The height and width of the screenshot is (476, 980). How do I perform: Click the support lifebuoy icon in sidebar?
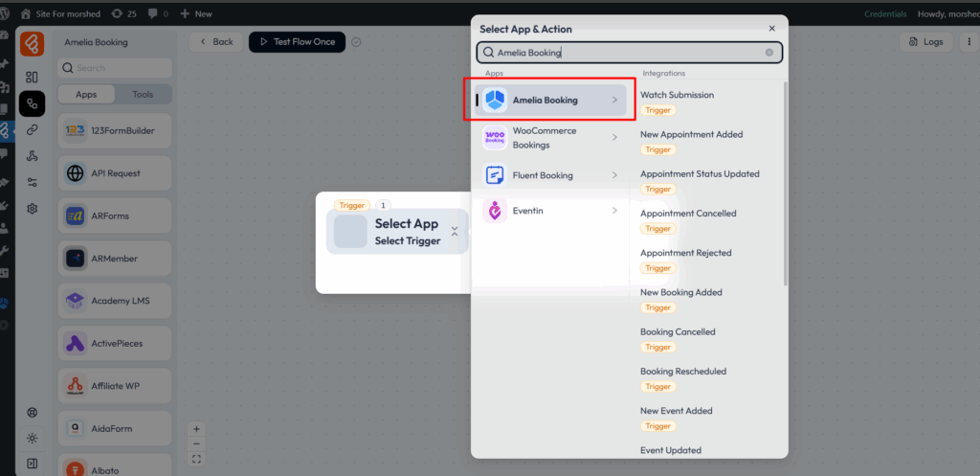(32, 412)
